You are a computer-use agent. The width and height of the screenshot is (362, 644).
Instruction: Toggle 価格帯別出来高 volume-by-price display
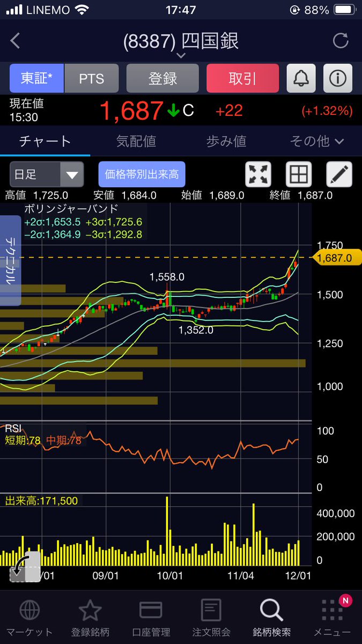tap(142, 174)
